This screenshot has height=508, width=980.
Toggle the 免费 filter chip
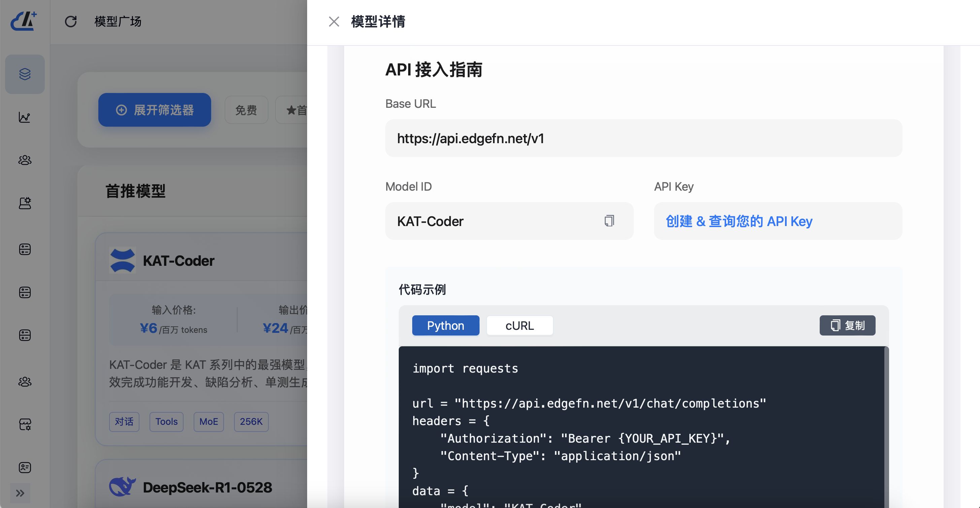tap(246, 110)
